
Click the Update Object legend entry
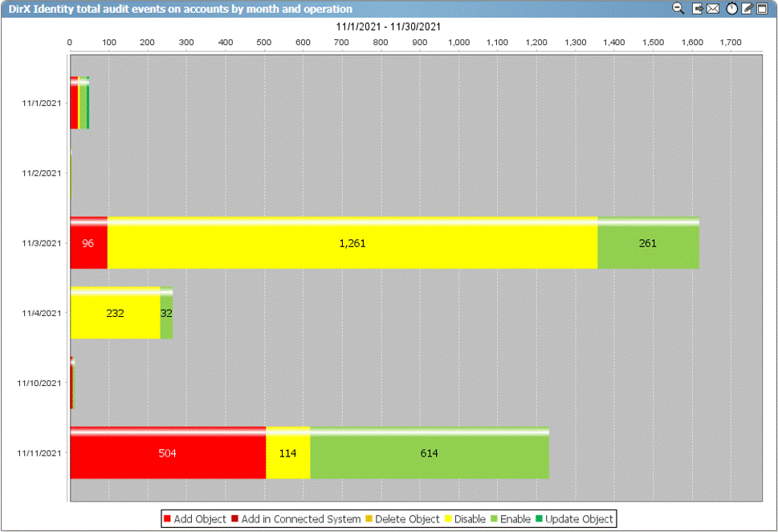click(579, 519)
